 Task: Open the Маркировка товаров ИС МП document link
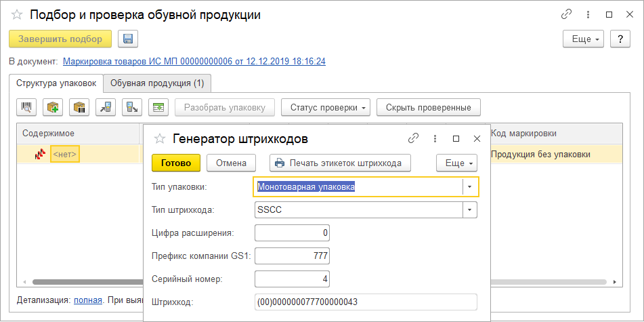coord(194,61)
